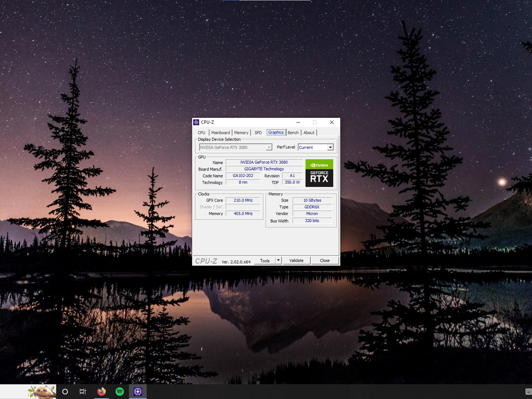Open Firefox from the taskbar
The width and height of the screenshot is (532, 399).
click(x=102, y=391)
